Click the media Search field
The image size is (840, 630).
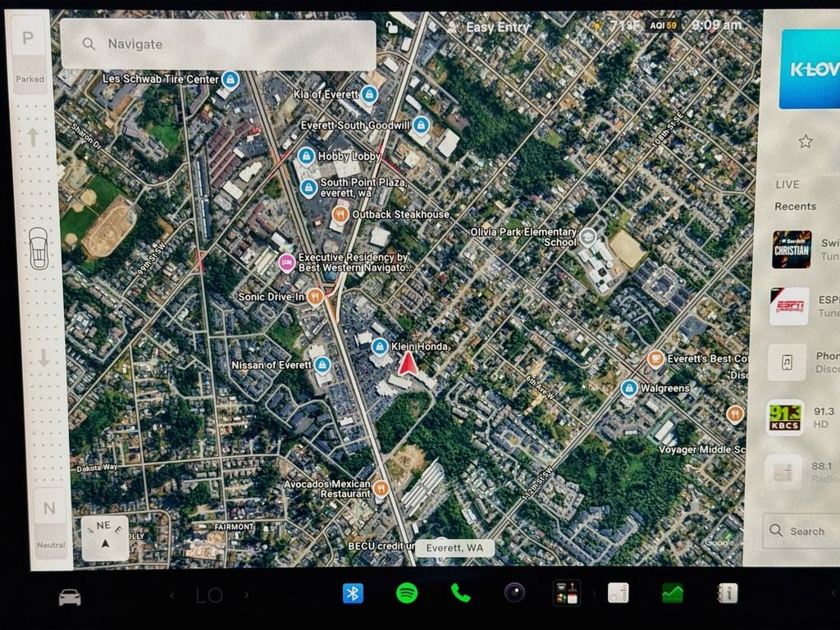coord(801,531)
